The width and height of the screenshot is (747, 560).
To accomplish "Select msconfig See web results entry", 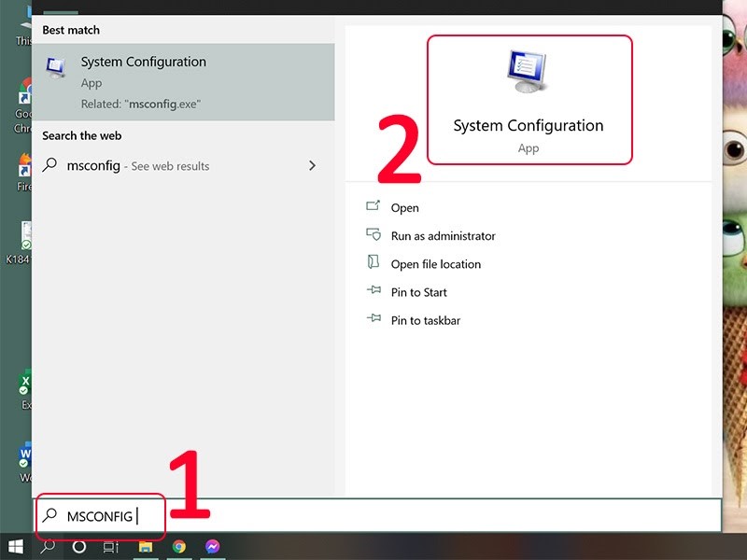I will point(183,166).
